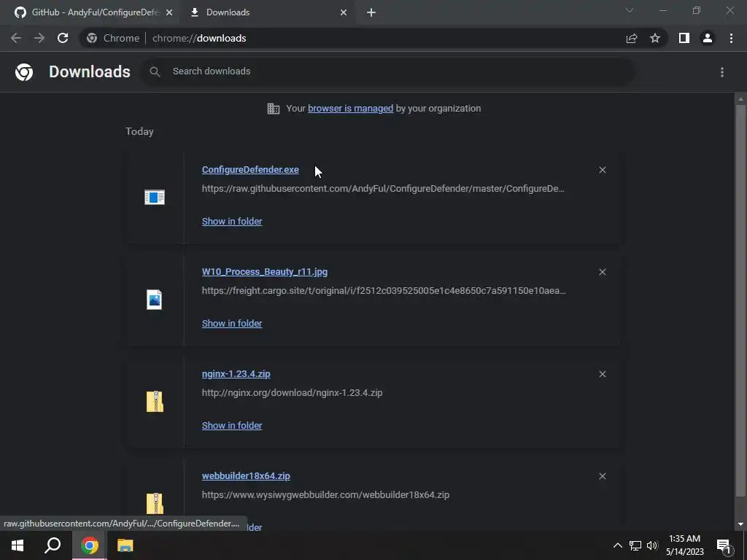Show hidden system tray icons
Image resolution: width=747 pixels, height=560 pixels.
(617, 545)
